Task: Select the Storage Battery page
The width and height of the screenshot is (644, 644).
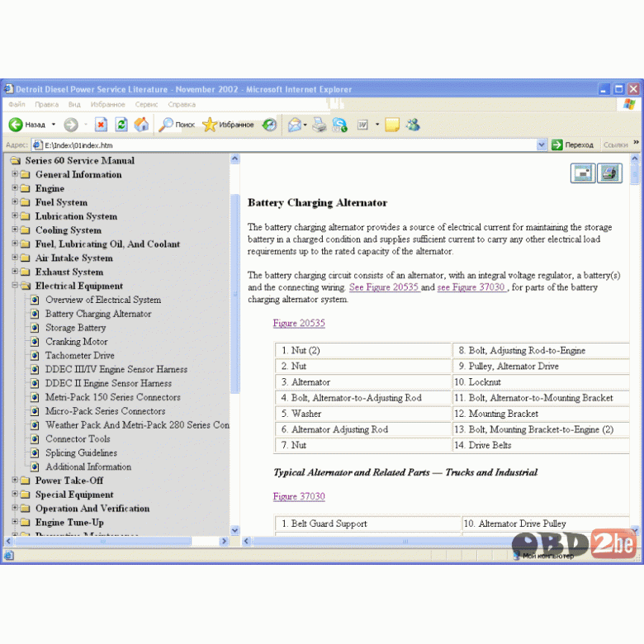Action: click(76, 328)
